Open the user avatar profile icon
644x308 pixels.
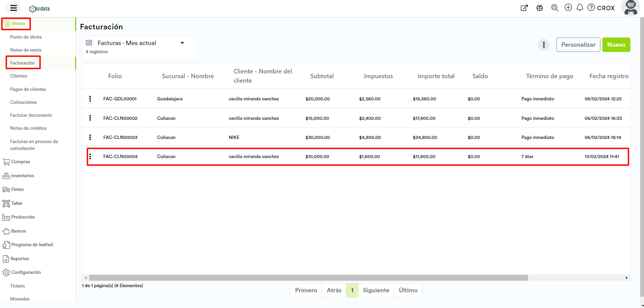(630, 8)
